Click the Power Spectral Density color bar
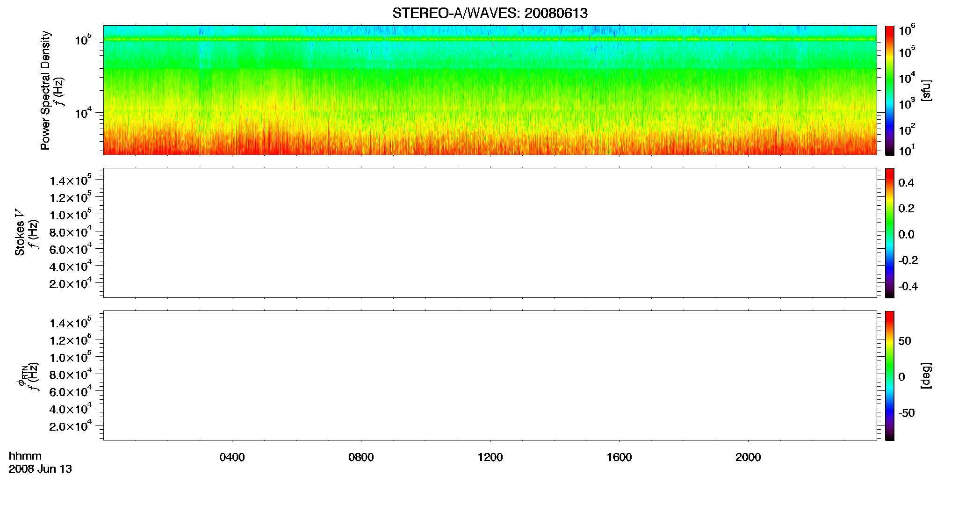 click(x=890, y=90)
